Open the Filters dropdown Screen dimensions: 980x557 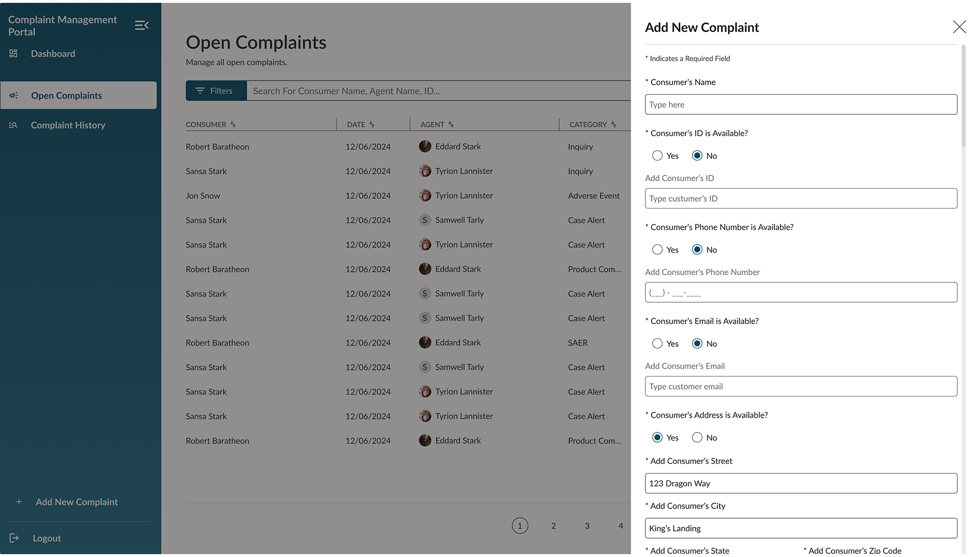click(216, 91)
